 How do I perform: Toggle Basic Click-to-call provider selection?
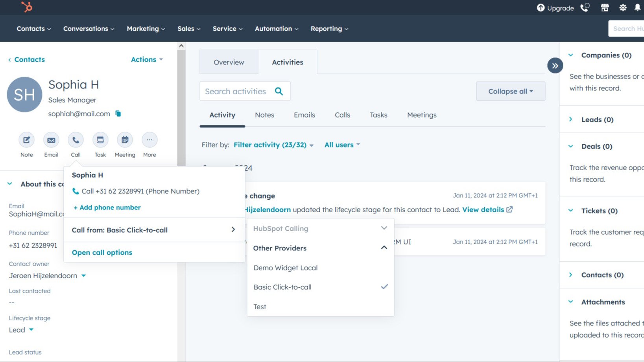pyautogui.click(x=282, y=287)
